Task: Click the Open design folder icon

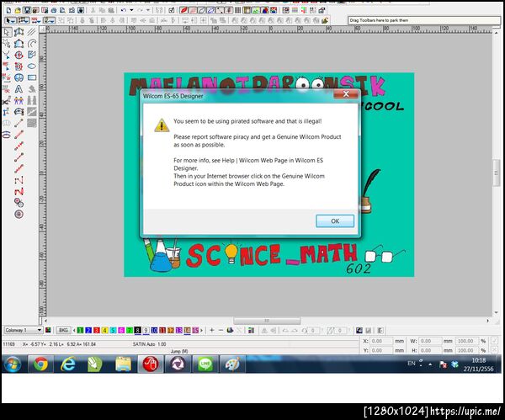Action: pos(18,10)
